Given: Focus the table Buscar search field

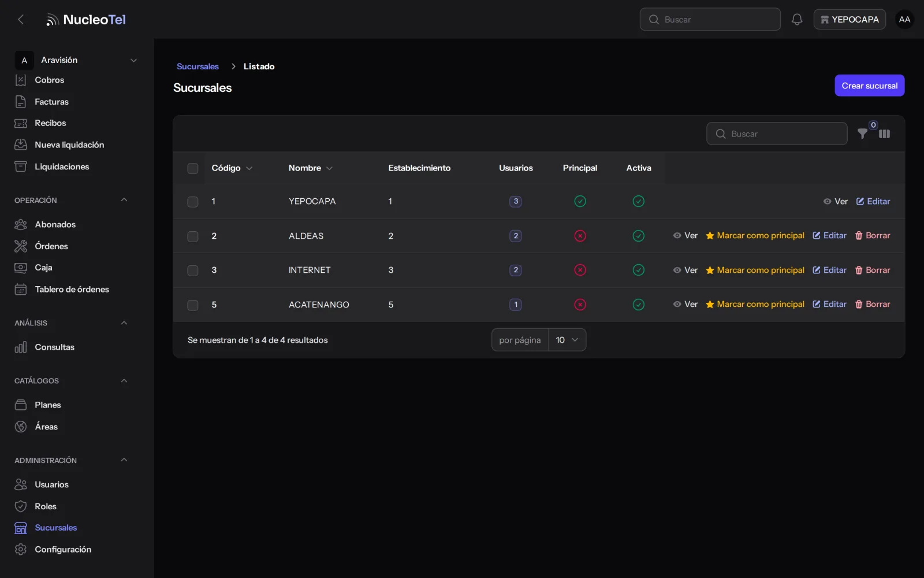Looking at the screenshot, I should point(777,134).
